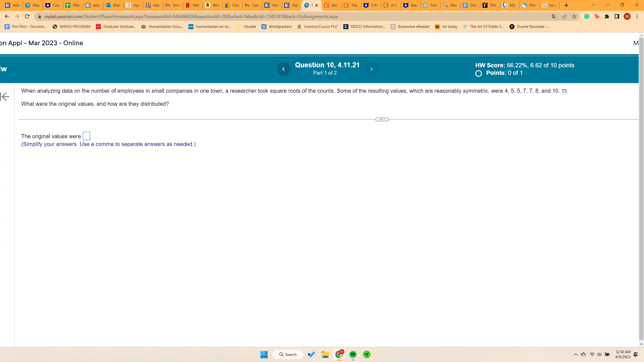Screen dimensions: 644x362
Task: Bookmark this page with star icon
Action: pyautogui.click(x=574, y=17)
